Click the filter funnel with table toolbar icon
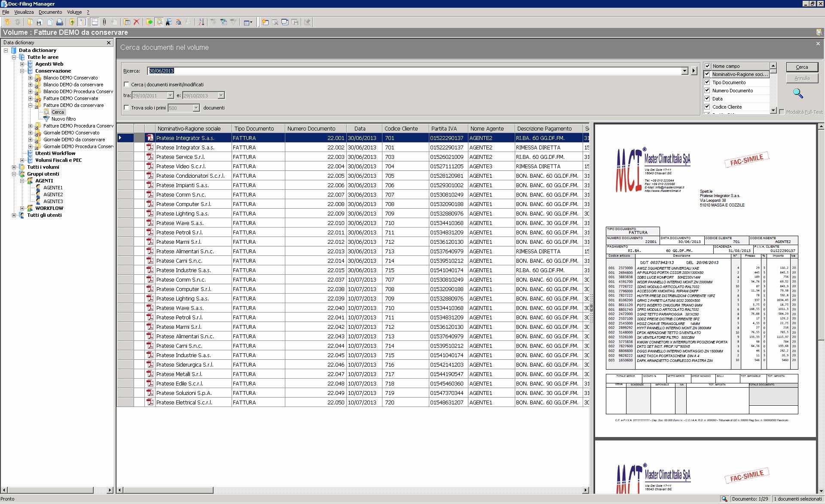 [x=223, y=22]
